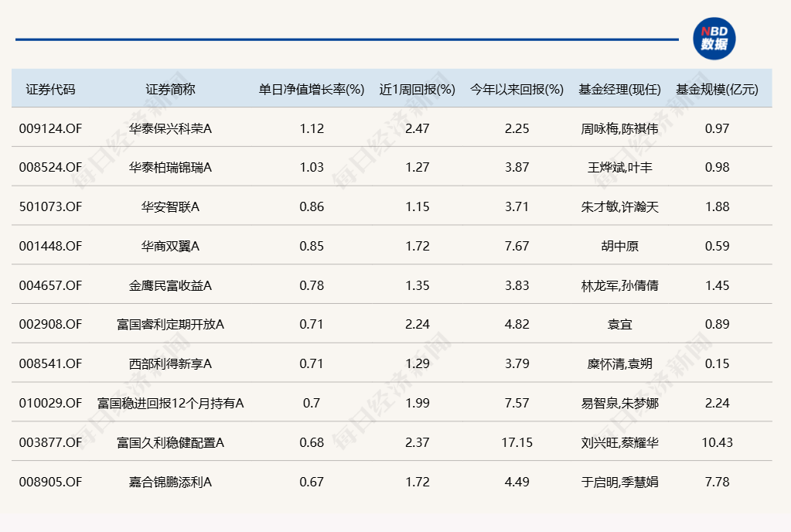Click the daily growth value 0.7

click(312, 403)
